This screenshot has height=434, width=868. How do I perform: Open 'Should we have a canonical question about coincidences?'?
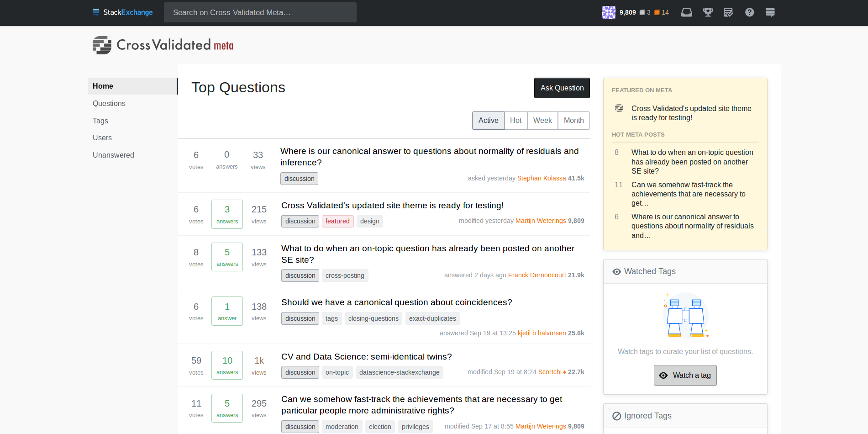[x=396, y=302]
